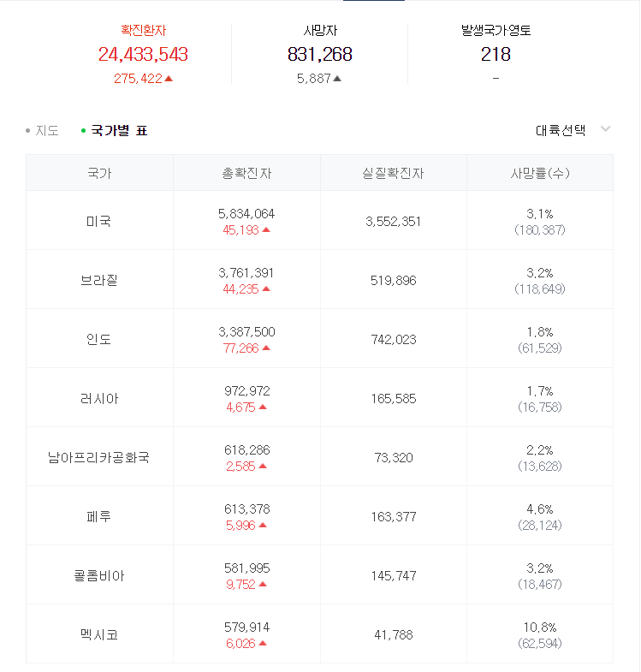Click the 확진환자 total count 24,433,543

[x=143, y=55]
